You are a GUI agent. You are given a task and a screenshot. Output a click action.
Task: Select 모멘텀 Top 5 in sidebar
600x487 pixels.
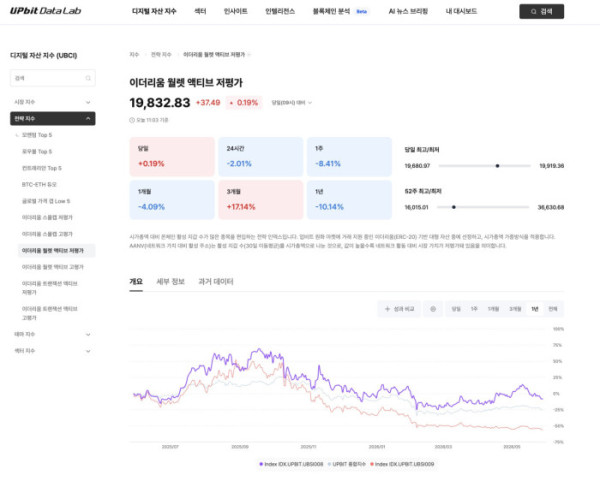(37, 135)
